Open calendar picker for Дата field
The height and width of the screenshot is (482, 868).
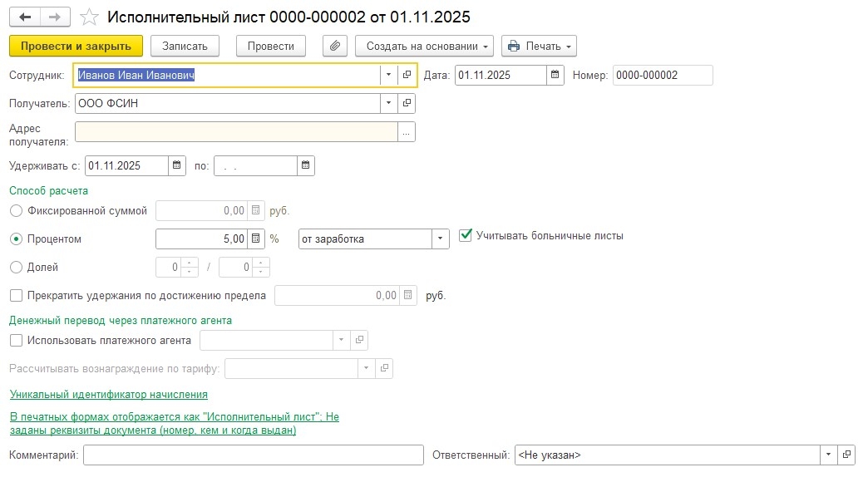point(555,76)
